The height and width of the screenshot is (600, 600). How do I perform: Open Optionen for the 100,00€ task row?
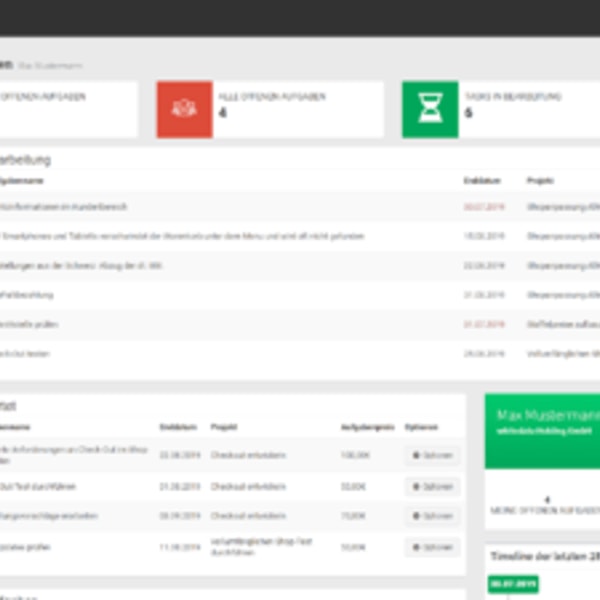point(432,455)
